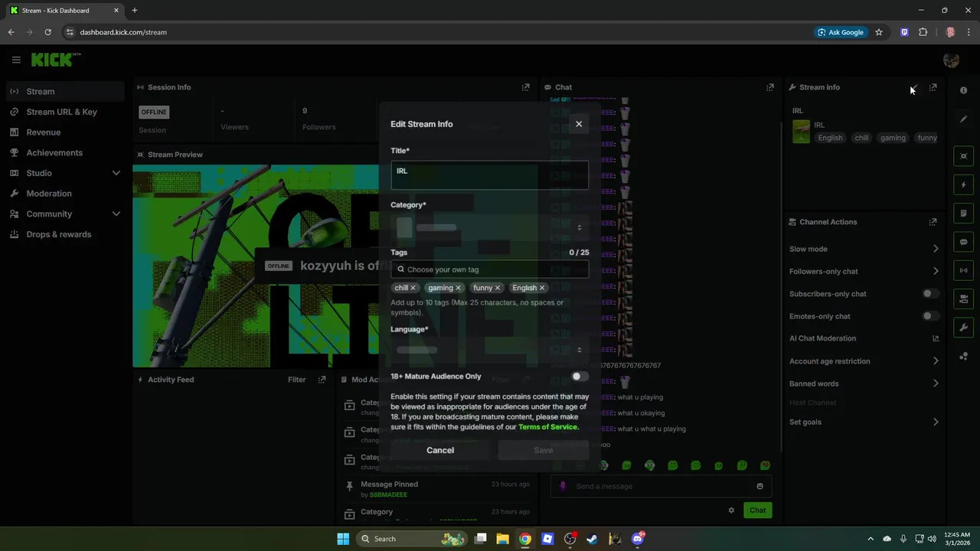Select the Message Pinned mod action row

[x=436, y=489]
